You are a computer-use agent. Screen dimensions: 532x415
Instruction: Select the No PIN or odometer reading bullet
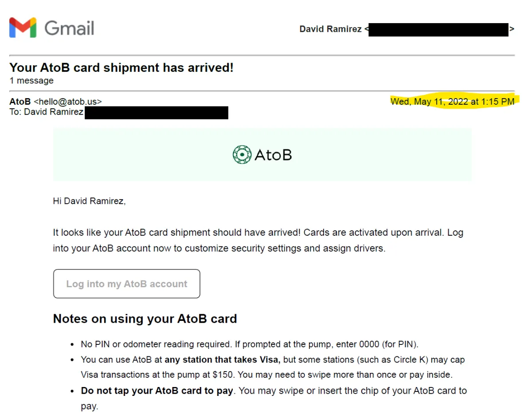250,344
